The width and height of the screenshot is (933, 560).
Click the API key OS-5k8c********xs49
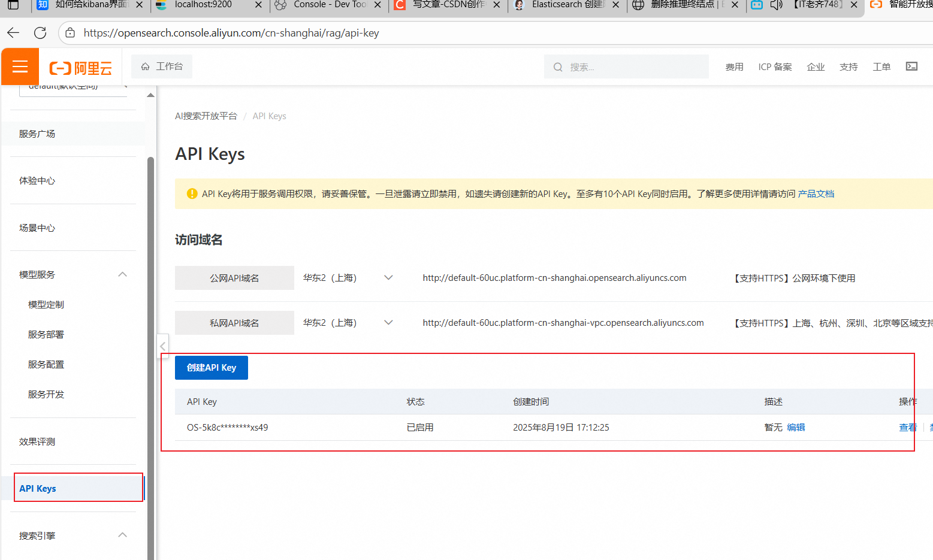pyautogui.click(x=228, y=428)
